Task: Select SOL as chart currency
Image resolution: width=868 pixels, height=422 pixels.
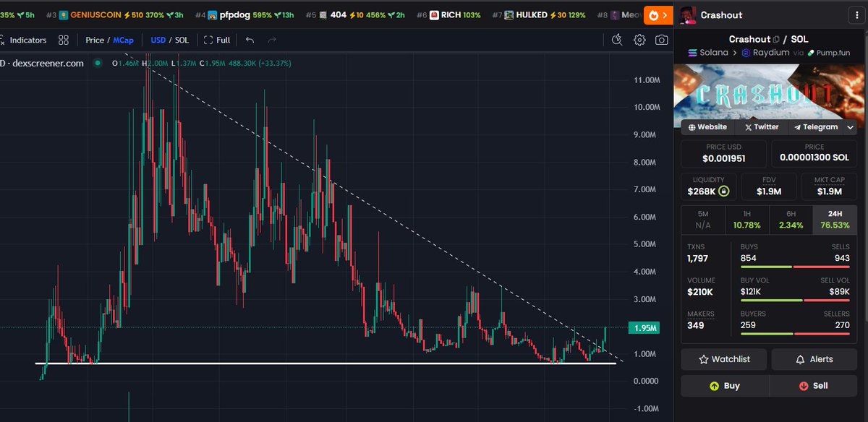Action: 182,40
